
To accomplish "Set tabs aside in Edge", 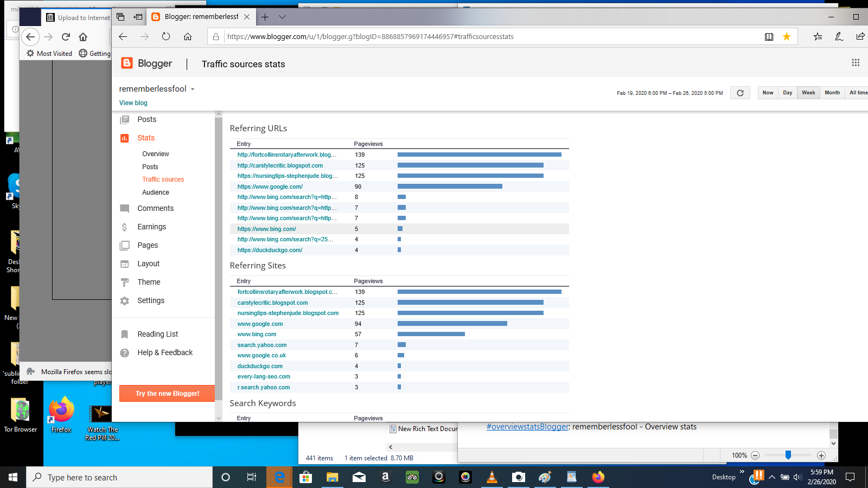I will [x=138, y=17].
